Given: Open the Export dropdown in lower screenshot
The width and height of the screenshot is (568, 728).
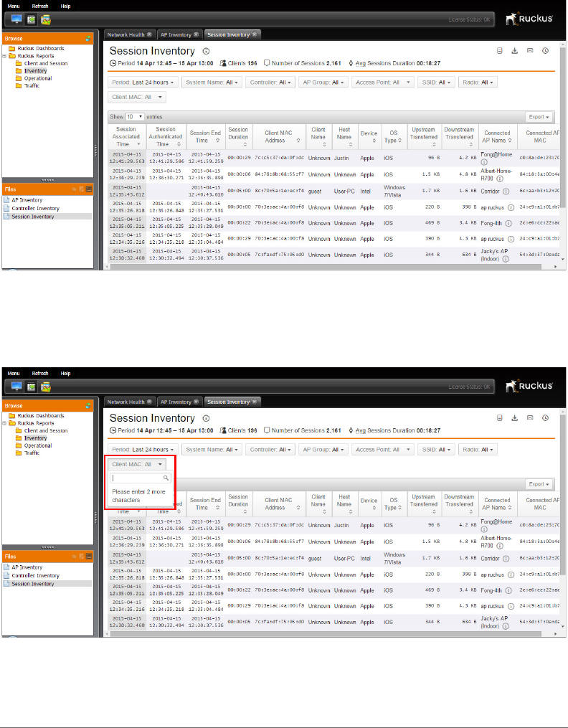Looking at the screenshot, I should [539, 484].
